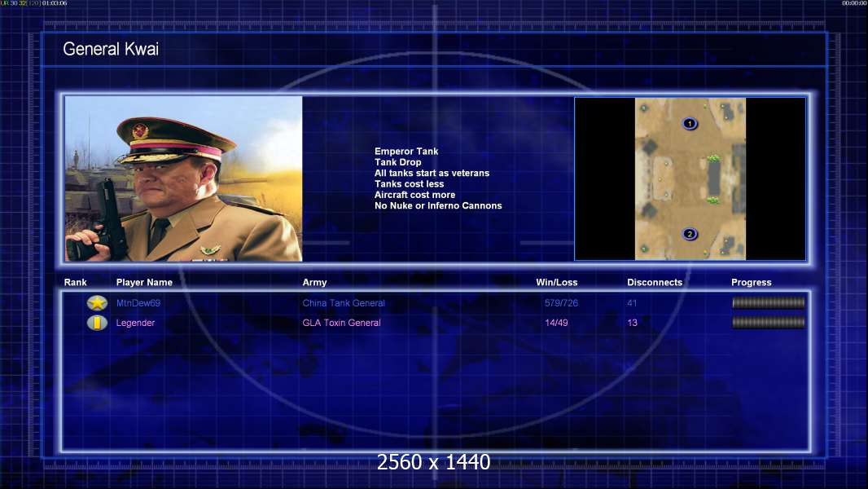This screenshot has width=868, height=489.
Task: Select player name Legender
Action: (135, 323)
